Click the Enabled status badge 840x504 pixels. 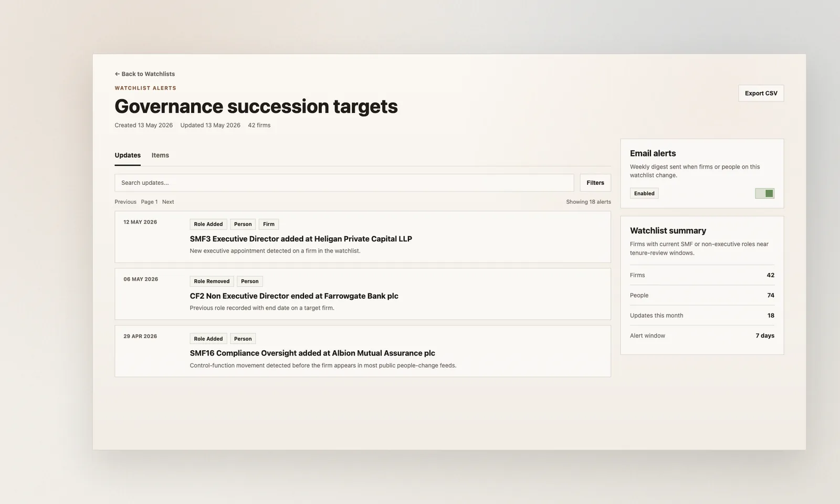point(644,193)
